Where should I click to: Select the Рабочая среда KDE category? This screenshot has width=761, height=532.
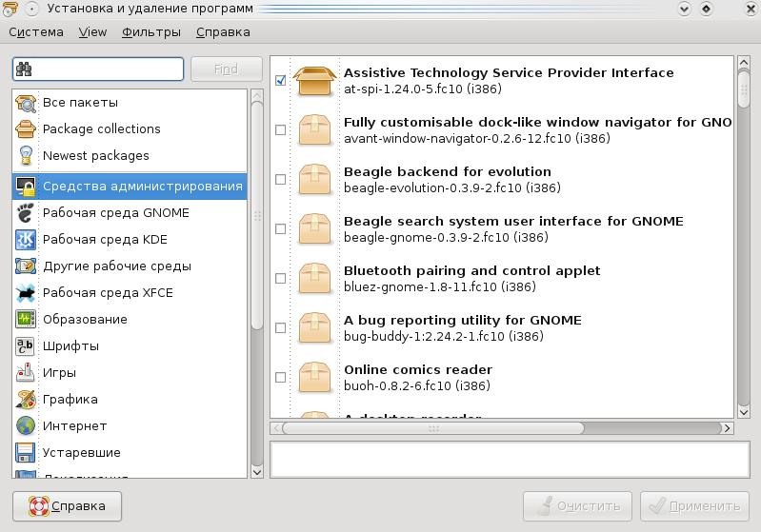point(130,240)
